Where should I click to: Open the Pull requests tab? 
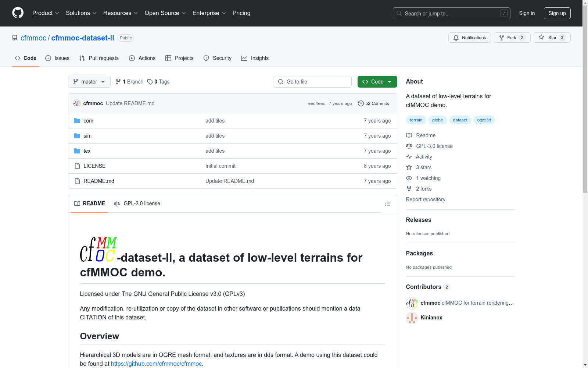pyautogui.click(x=99, y=58)
